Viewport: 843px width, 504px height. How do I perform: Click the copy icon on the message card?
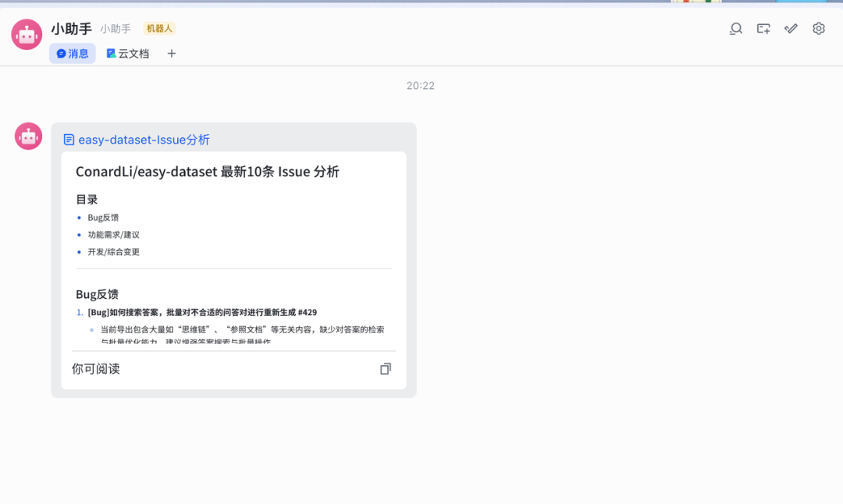coord(385,368)
